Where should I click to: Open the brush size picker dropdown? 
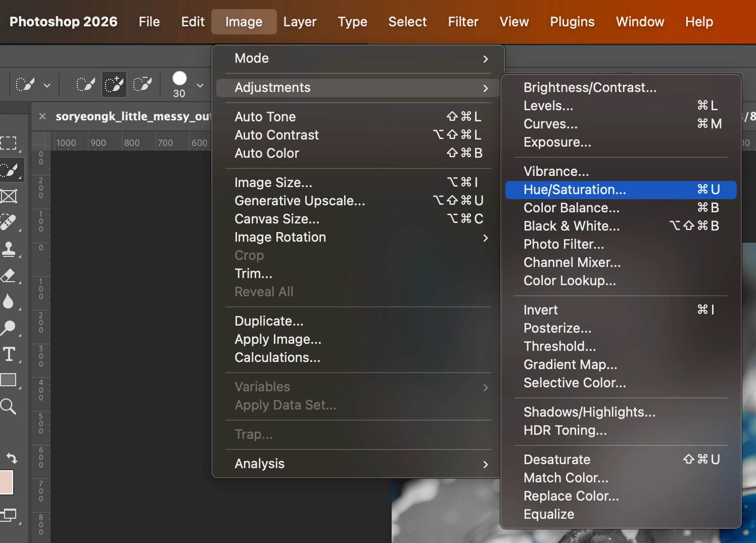tap(200, 85)
